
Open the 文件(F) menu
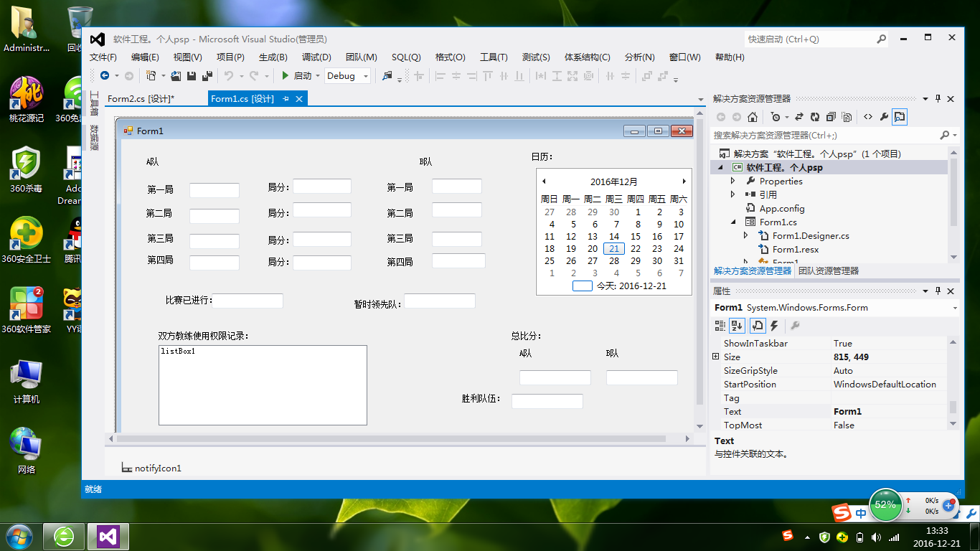tap(103, 57)
